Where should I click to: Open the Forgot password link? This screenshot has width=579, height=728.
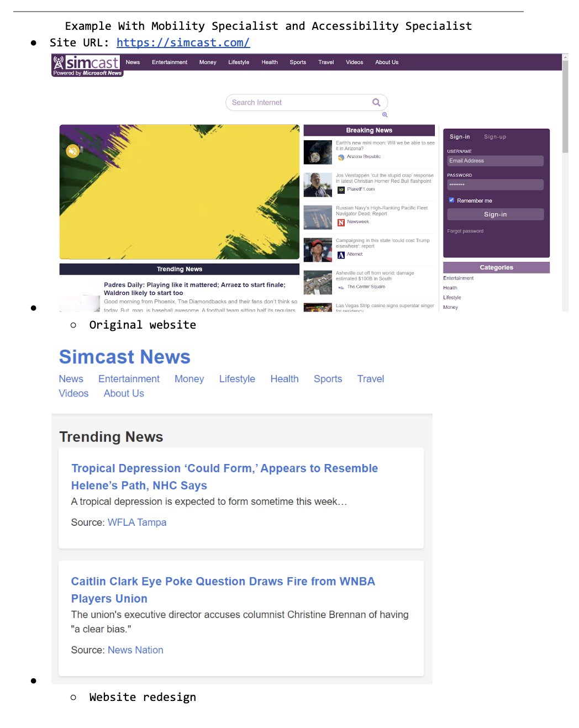[x=465, y=231]
